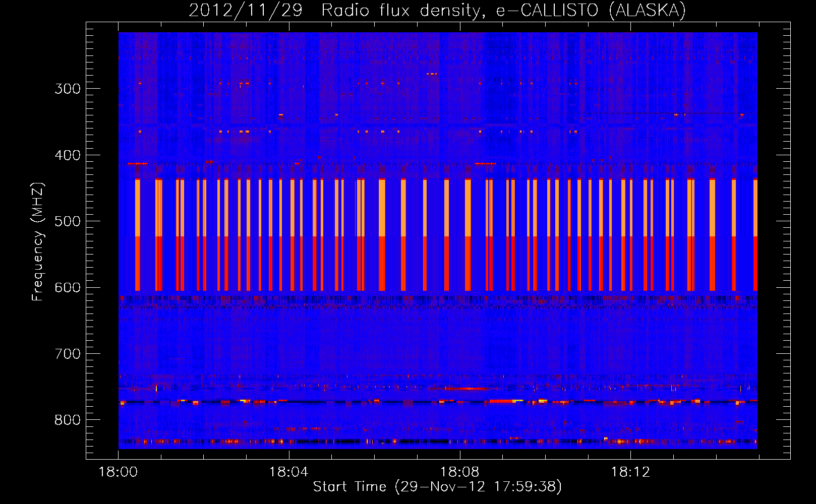This screenshot has height=504, width=816.
Task: Click the 18:04 time tick label
Action: (288, 472)
